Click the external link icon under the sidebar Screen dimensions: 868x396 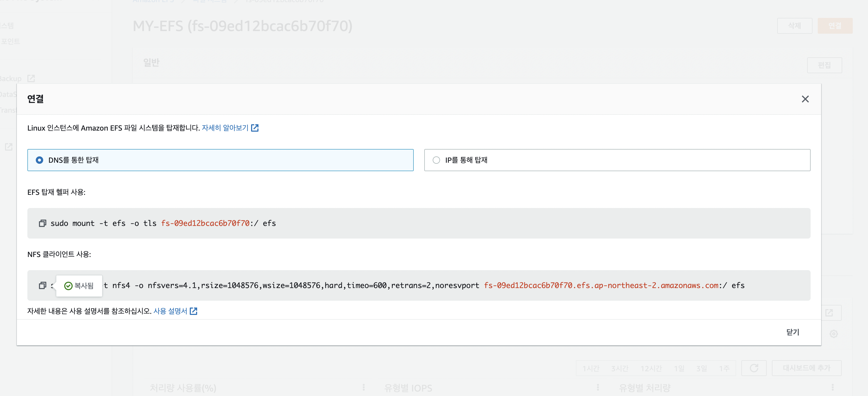pyautogui.click(x=8, y=147)
